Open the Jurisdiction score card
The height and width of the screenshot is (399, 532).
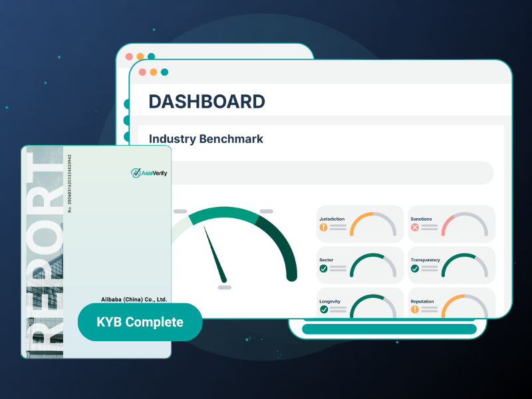click(360, 224)
